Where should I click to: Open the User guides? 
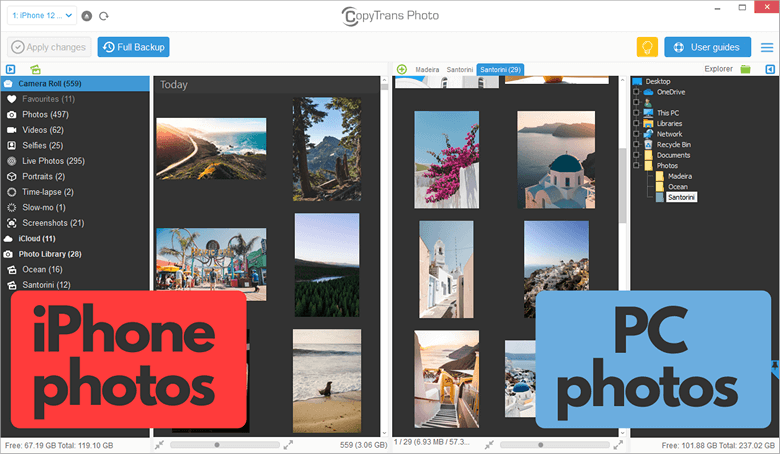[x=707, y=47]
